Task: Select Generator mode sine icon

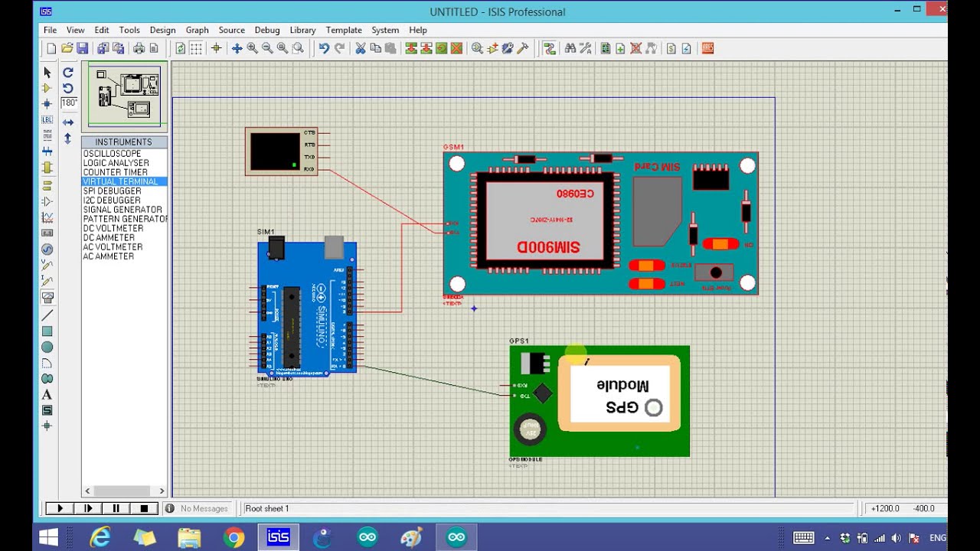Action: [x=47, y=249]
